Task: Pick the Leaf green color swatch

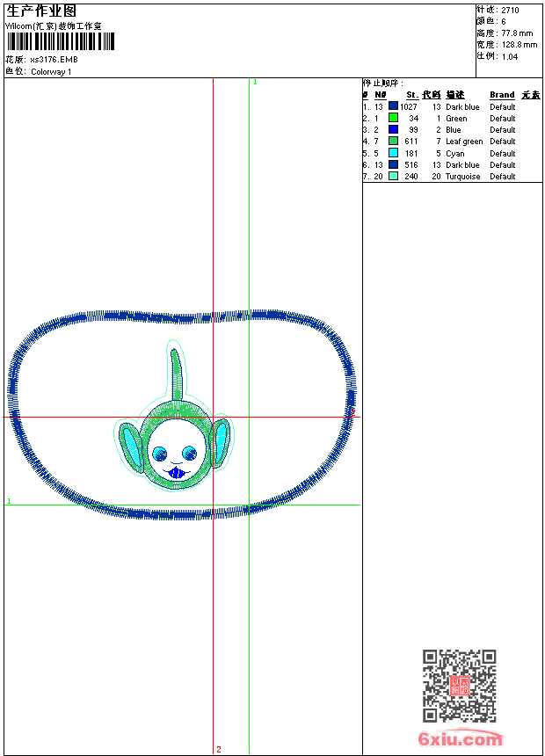Action: (x=394, y=141)
